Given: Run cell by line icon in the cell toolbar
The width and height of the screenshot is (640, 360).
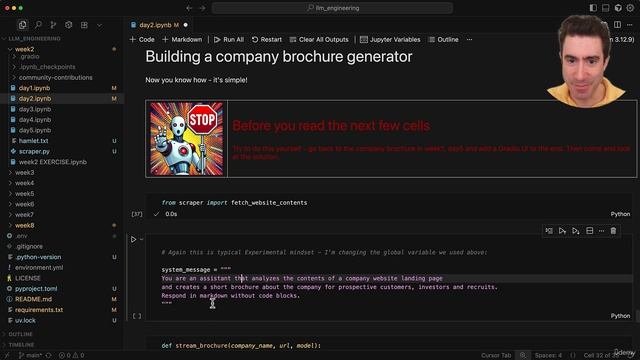Looking at the screenshot, I should [x=549, y=231].
